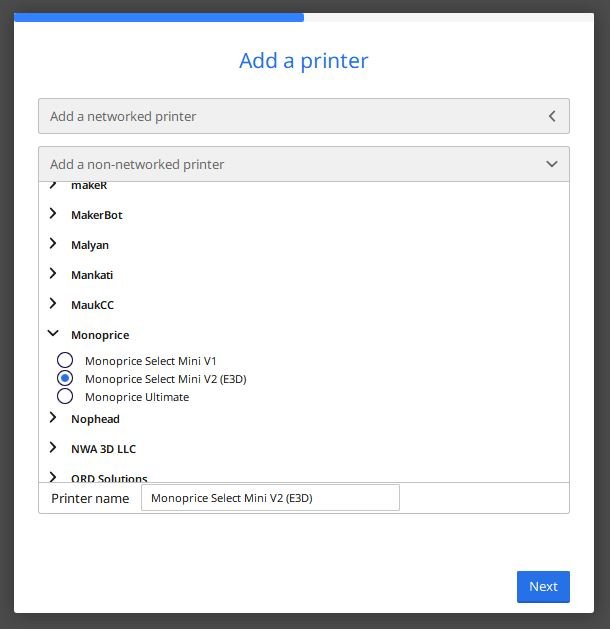This screenshot has width=610, height=629.
Task: Select Monoprice Select Mini V2 (E3D) radio button
Action: tap(65, 378)
